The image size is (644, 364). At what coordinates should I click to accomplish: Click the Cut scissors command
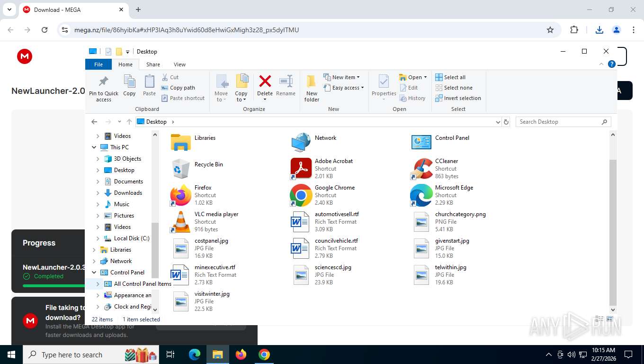170,77
